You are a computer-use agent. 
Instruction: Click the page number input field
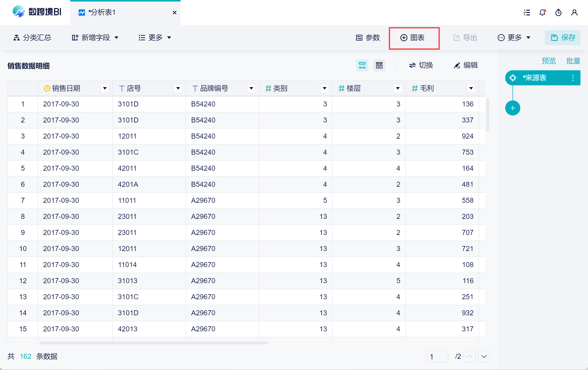437,356
